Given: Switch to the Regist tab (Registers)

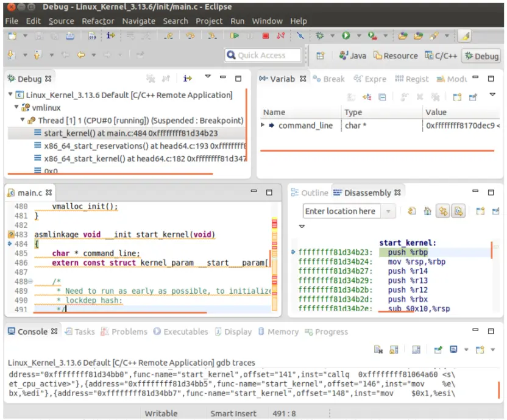Looking at the screenshot, I should [x=411, y=79].
